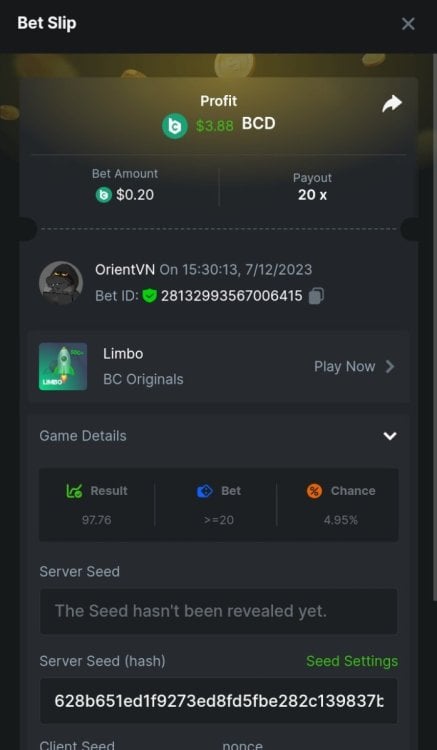The height and width of the screenshot is (750, 437).
Task: Click the coin icon next to $0.20
Action: [104, 195]
